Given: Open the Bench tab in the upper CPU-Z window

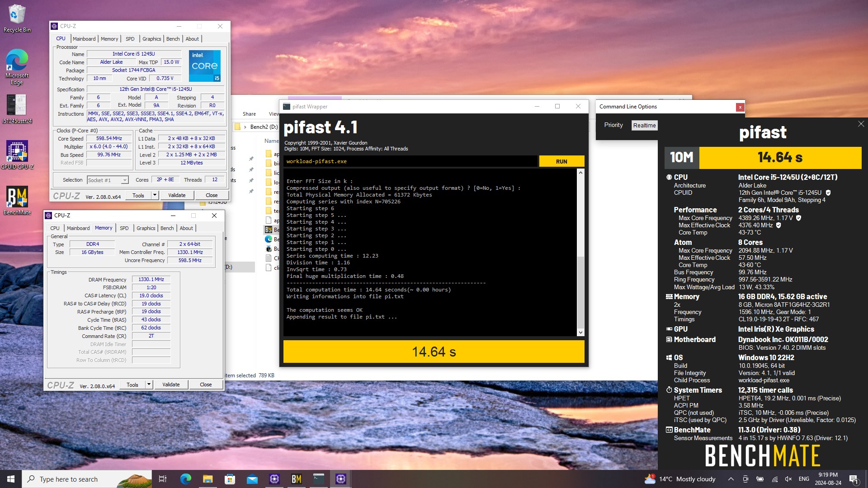Looking at the screenshot, I should tap(173, 39).
